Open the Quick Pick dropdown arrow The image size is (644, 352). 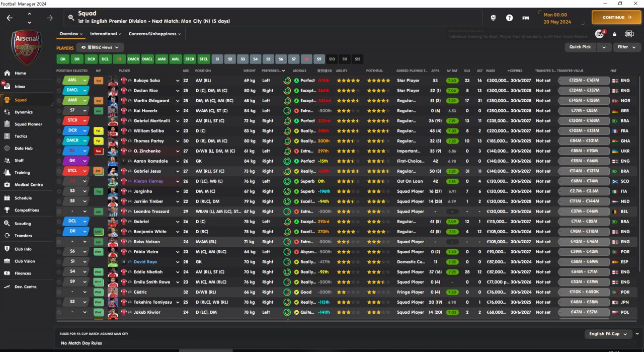(604, 47)
